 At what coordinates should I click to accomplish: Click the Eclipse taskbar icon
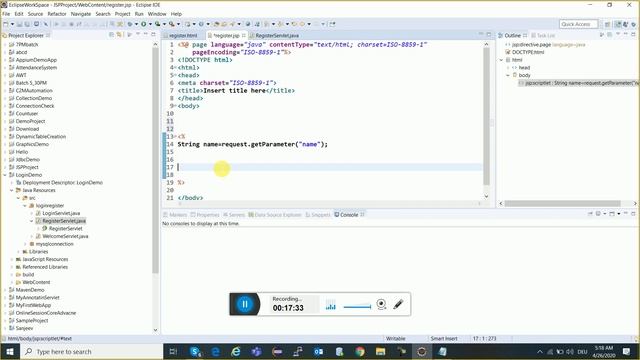click(422, 351)
